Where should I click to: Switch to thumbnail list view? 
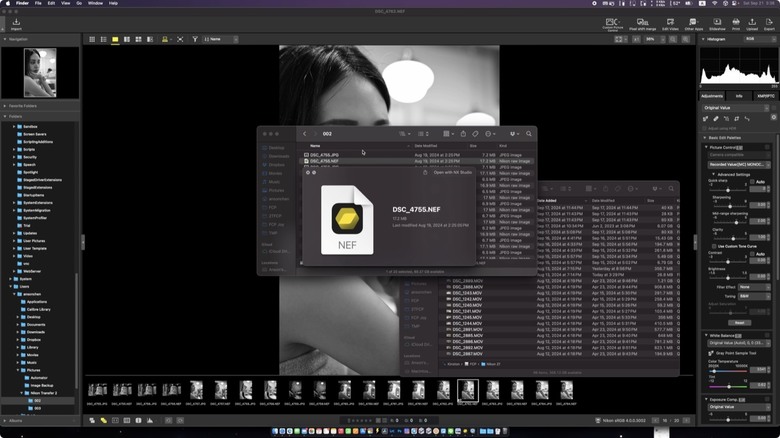pos(103,39)
